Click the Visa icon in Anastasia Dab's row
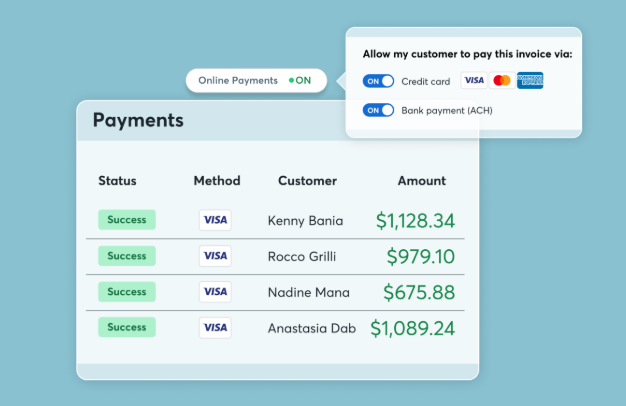Screen dimensions: 626x406 (x=215, y=327)
